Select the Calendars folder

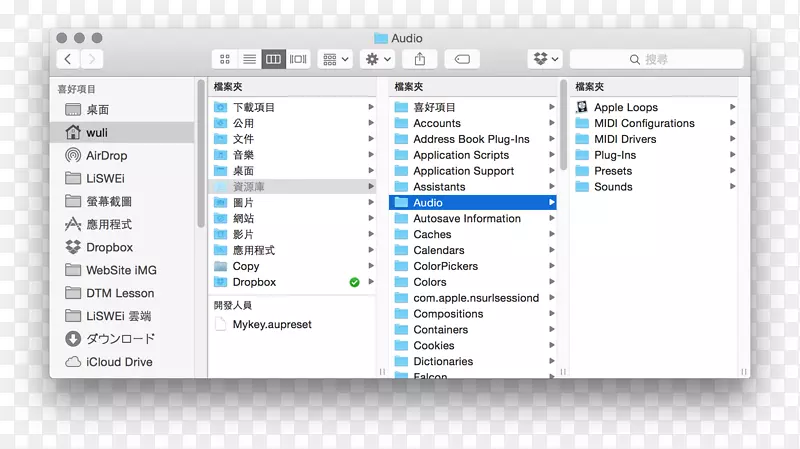[x=472, y=250]
